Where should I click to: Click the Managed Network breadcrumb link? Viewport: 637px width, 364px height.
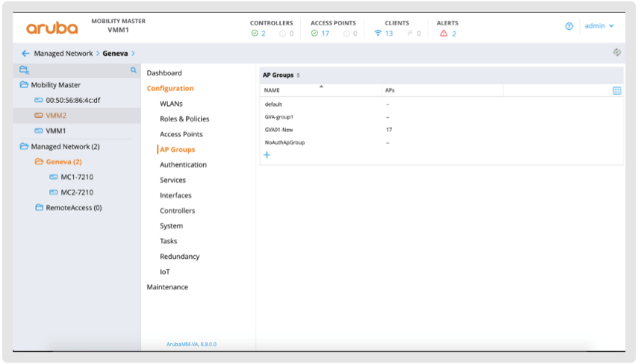point(63,54)
